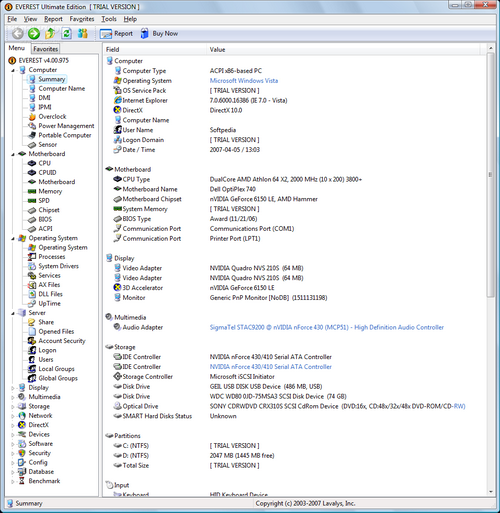Select the Software icon in tree

22,444
